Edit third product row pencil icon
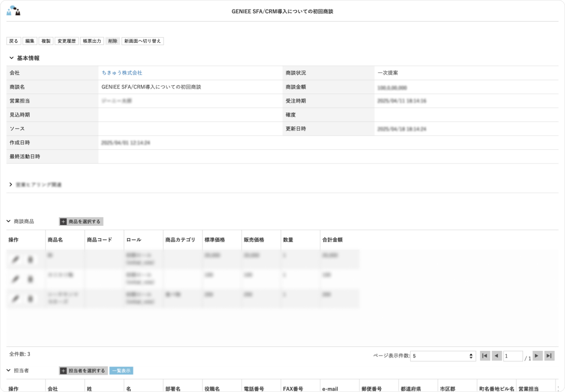Image resolution: width=565 pixels, height=392 pixels. [x=16, y=299]
